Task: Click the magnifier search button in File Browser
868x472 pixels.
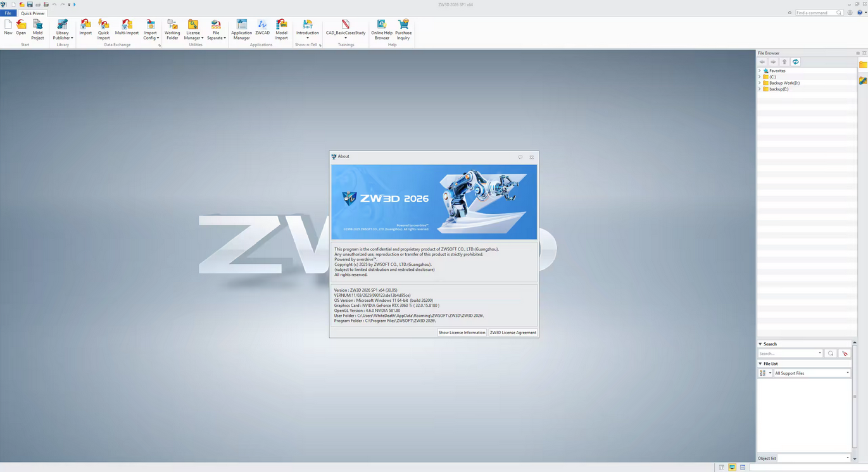Action: (831, 354)
